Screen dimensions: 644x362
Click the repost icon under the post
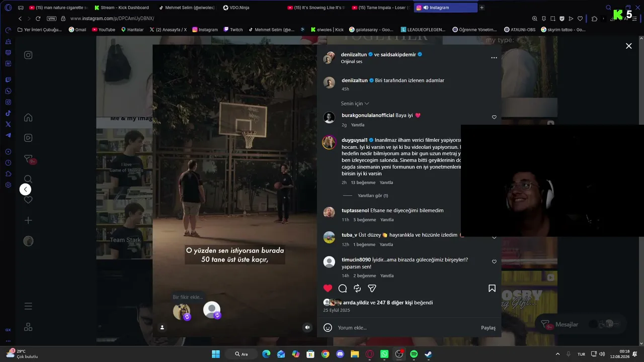click(357, 288)
